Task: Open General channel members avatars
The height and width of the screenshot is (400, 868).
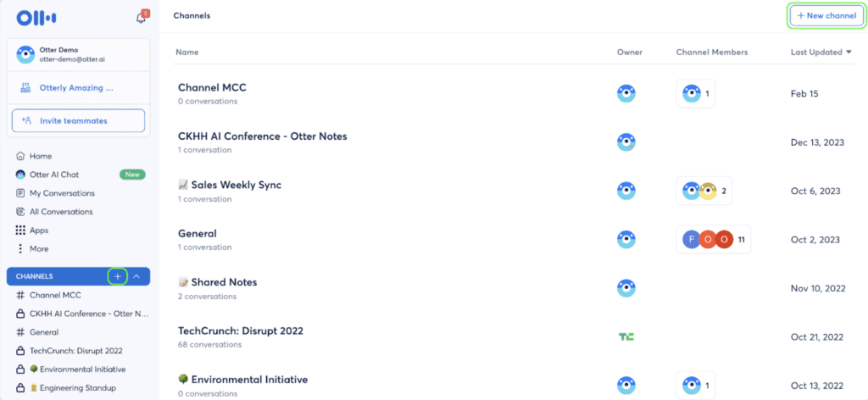Action: tap(713, 240)
